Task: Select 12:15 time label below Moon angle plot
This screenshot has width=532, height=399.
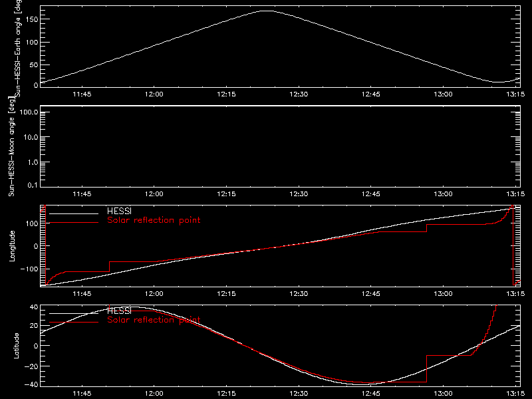Action: coord(226,194)
